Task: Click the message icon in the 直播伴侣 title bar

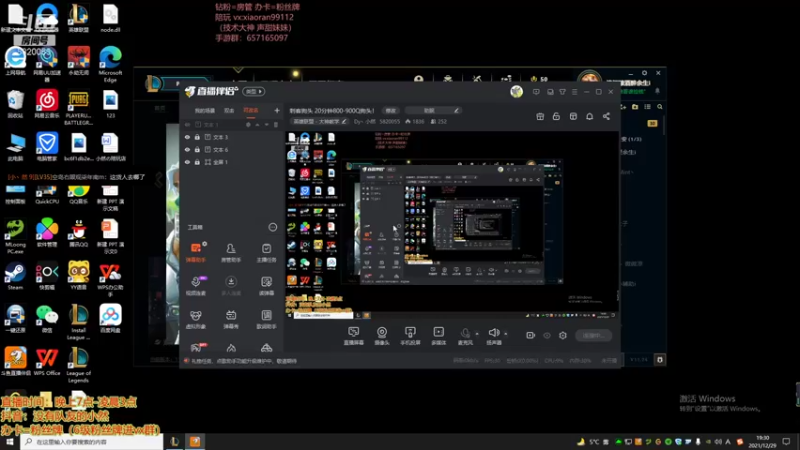Action: 536,92
